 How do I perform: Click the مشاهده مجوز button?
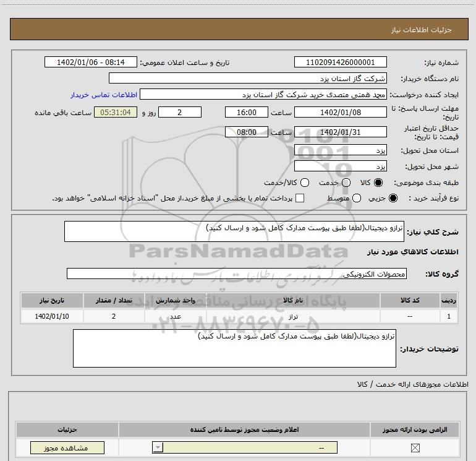(67, 448)
